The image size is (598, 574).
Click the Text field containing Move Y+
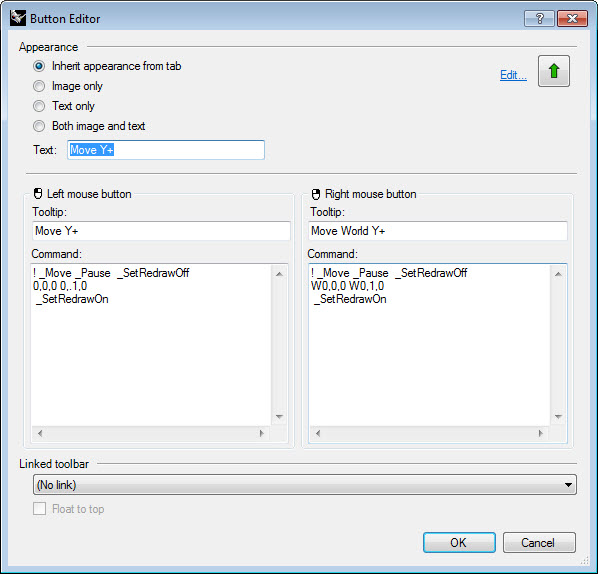(x=166, y=150)
